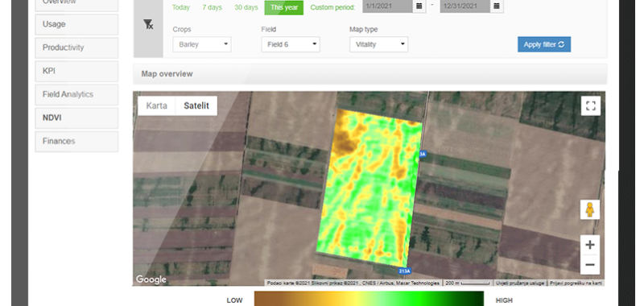Open the NDVI sidebar item
The width and height of the screenshot is (644, 306).
(x=76, y=118)
